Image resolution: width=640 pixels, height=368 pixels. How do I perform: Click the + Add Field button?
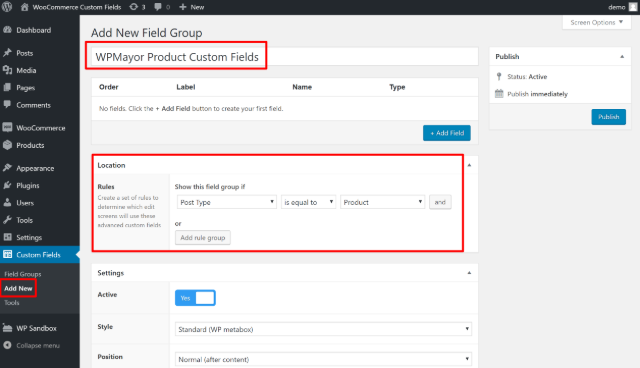(447, 133)
